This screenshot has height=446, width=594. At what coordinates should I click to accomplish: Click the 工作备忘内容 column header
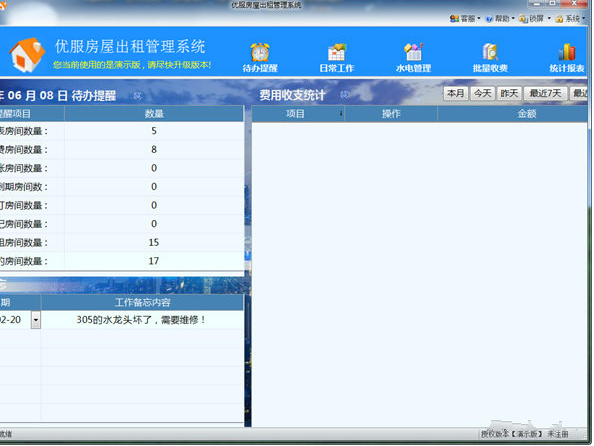(x=142, y=302)
